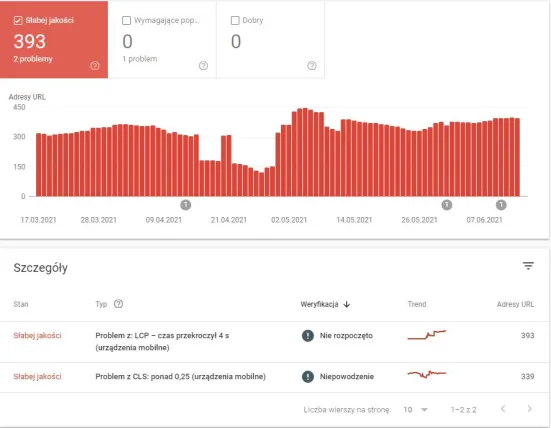Viewport: 551px width, 428px height.
Task: Click the trend sparkline in LCP row
Action: (427, 335)
